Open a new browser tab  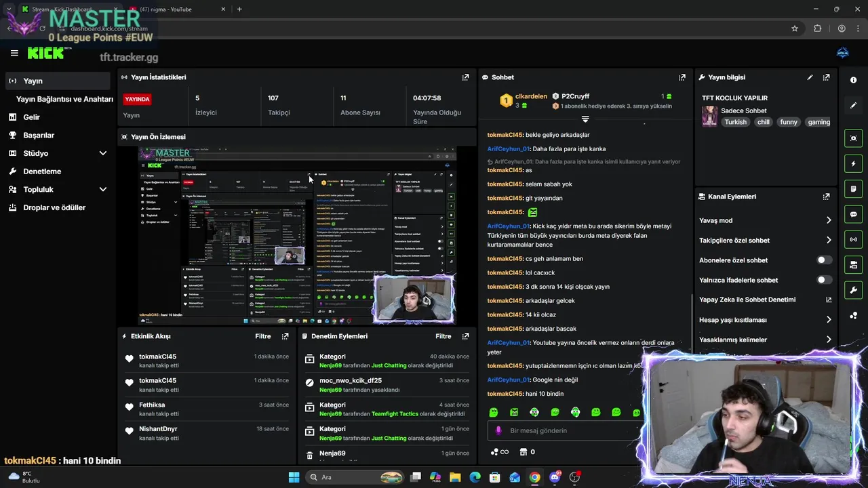(239, 9)
